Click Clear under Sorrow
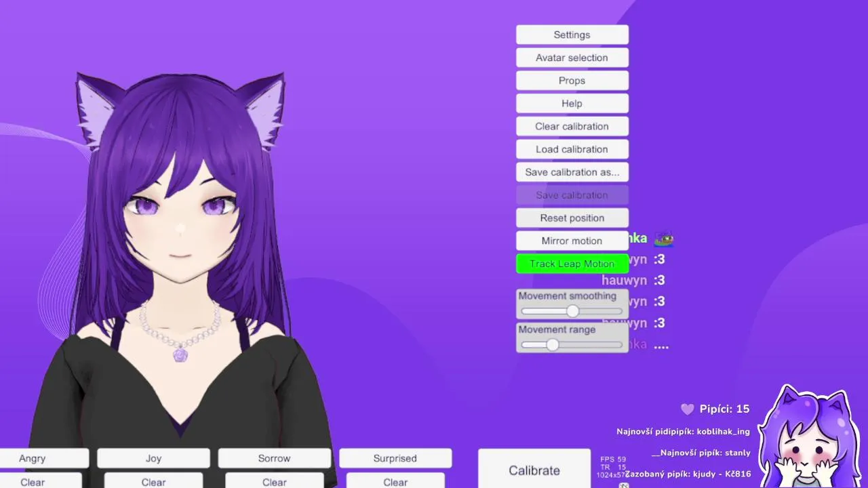The height and width of the screenshot is (488, 868). point(274,481)
